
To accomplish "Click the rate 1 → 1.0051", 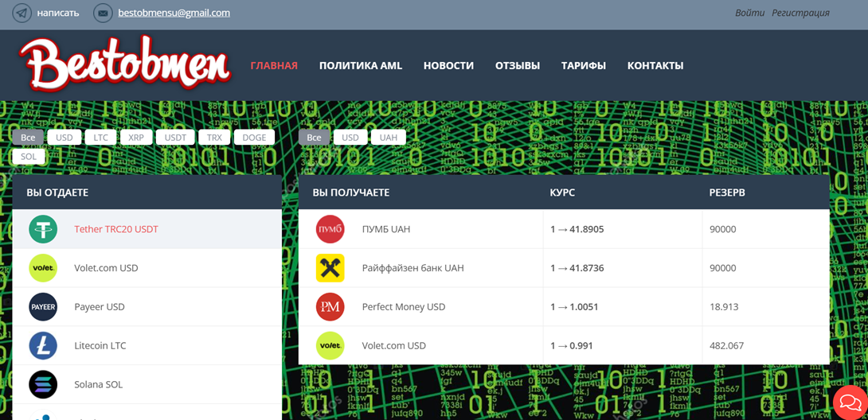I will (574, 307).
